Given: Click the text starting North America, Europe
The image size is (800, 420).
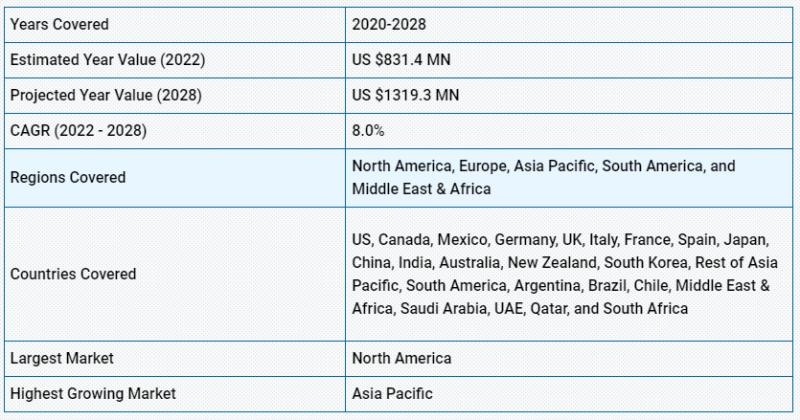Looking at the screenshot, I should coord(543,166).
